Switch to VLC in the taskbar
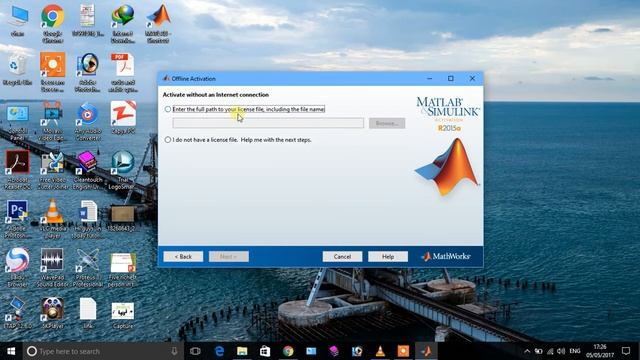640x360 pixels. click(x=380, y=351)
